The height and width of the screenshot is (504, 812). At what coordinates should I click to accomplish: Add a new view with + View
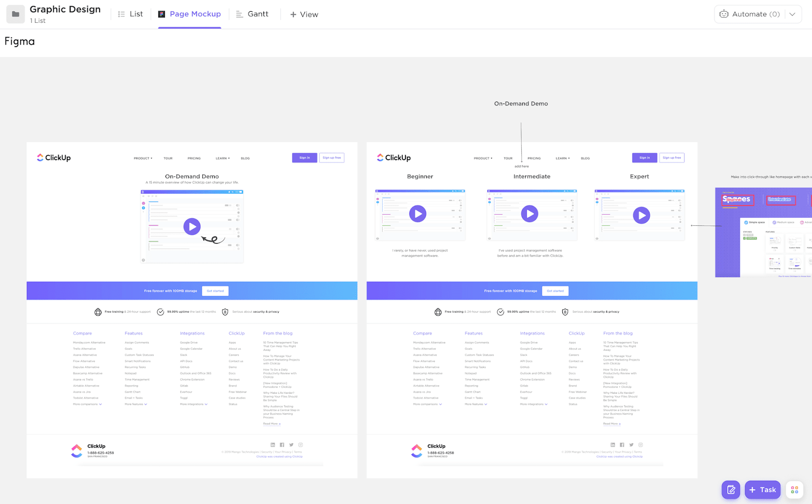[x=304, y=14]
